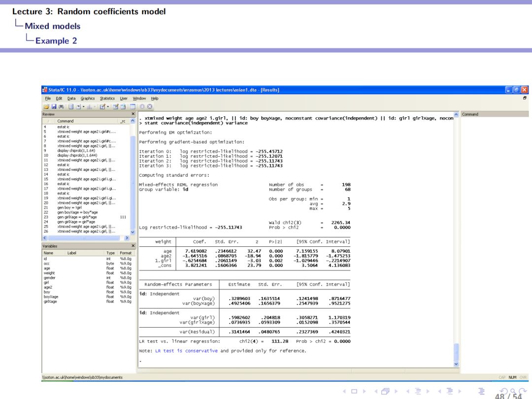
Task: Open the 'LR test is conservative' link
Action: pyautogui.click(x=186, y=351)
